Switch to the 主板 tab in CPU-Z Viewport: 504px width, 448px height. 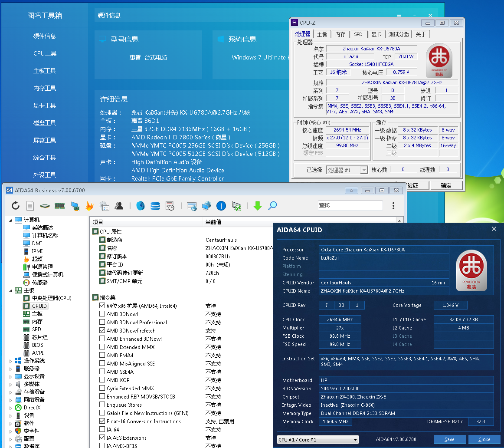pos(322,34)
